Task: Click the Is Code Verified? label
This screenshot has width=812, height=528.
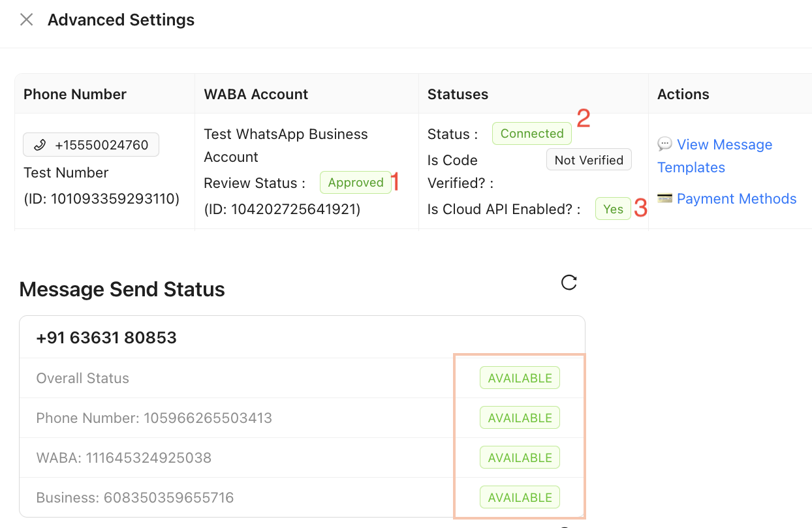Action: click(x=460, y=171)
